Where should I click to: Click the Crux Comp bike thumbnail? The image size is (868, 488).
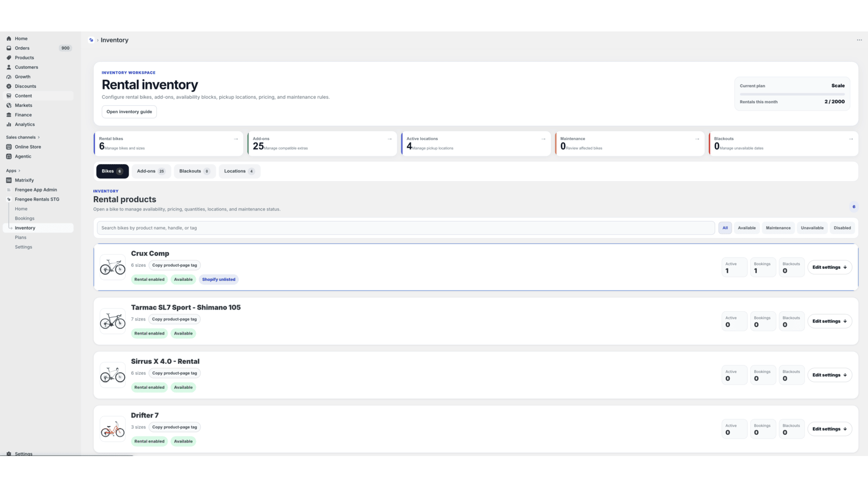(x=113, y=267)
